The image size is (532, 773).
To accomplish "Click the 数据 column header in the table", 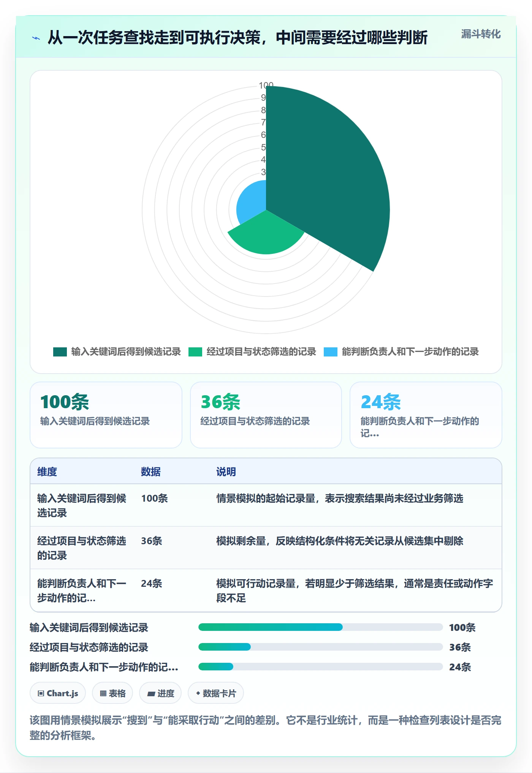I will (151, 472).
